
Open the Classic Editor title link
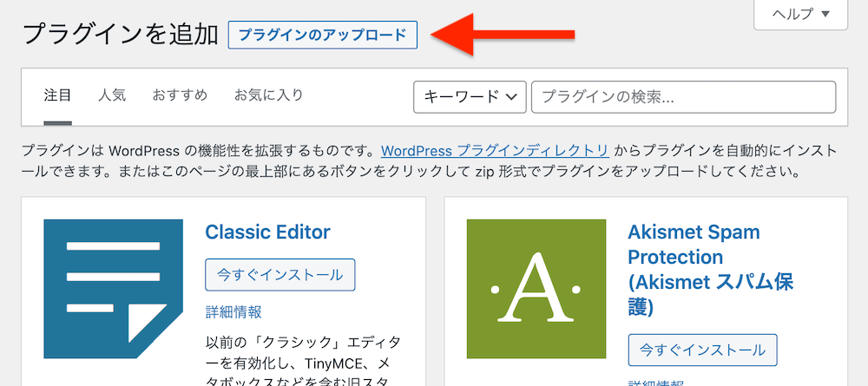tap(267, 232)
